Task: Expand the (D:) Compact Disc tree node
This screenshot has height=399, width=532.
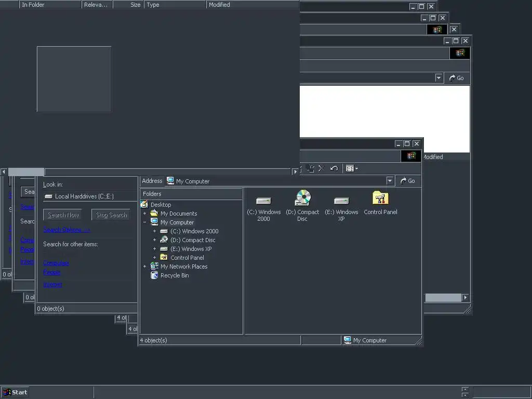Action: 155,240
